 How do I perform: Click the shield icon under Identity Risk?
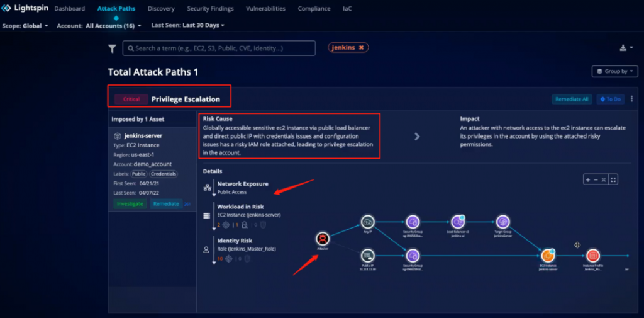247,259
